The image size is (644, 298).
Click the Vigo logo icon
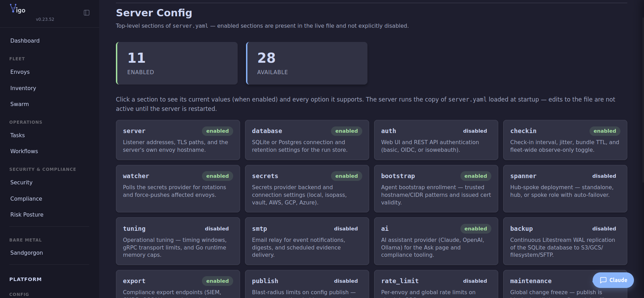[17, 9]
